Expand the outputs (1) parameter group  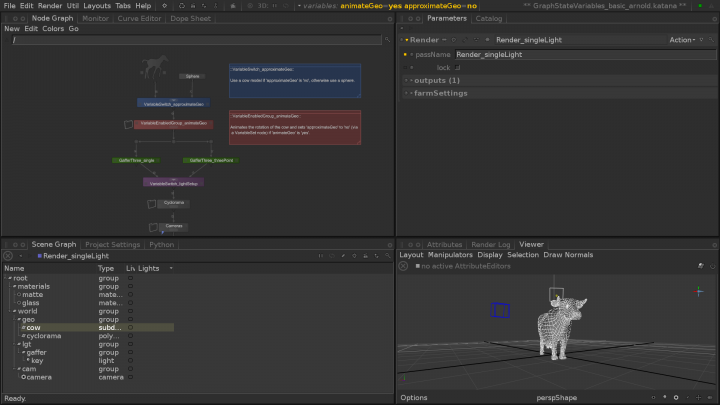coord(436,80)
